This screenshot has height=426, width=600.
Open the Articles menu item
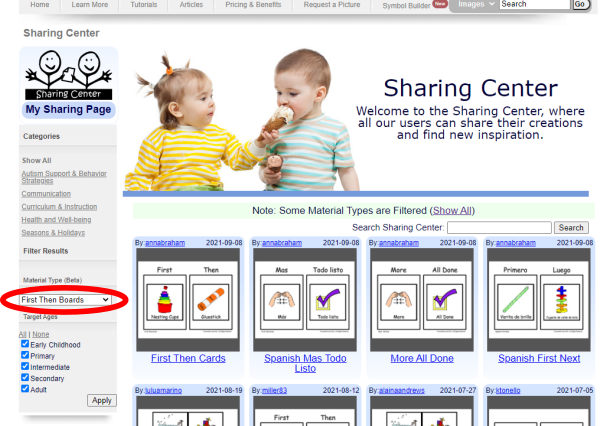tap(191, 5)
